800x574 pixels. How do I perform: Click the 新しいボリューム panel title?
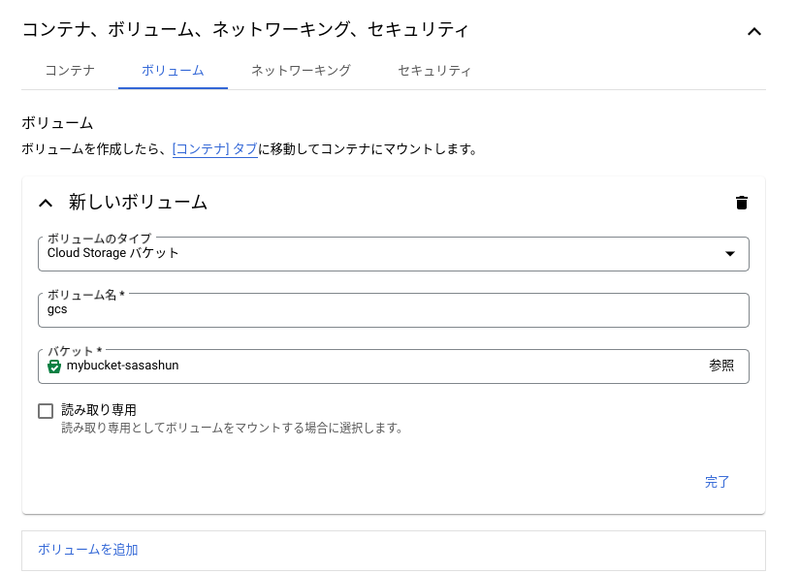[138, 202]
